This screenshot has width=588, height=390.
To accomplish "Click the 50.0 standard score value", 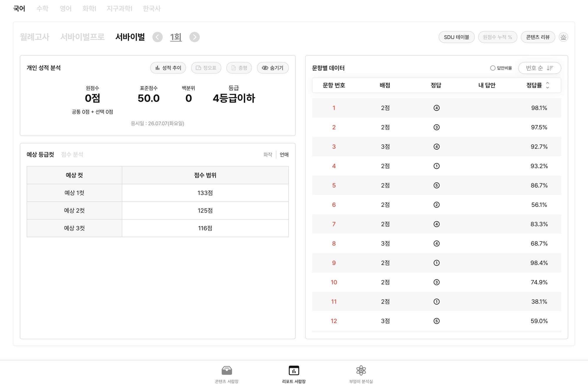I will [x=149, y=98].
